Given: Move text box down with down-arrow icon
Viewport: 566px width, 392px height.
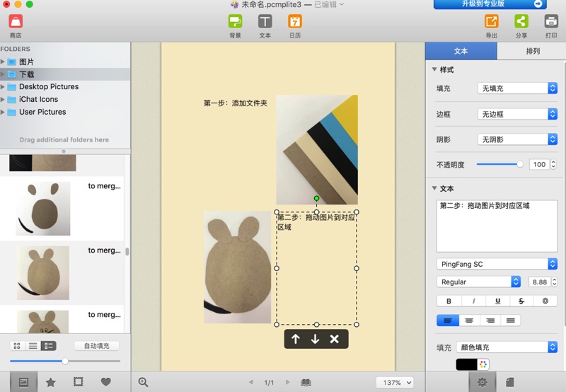Looking at the screenshot, I should 315,339.
